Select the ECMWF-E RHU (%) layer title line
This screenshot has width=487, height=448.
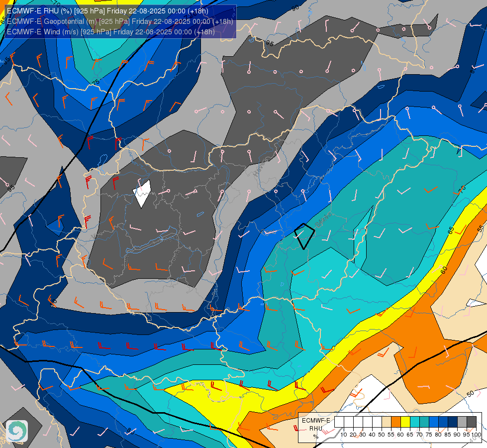[107, 11]
